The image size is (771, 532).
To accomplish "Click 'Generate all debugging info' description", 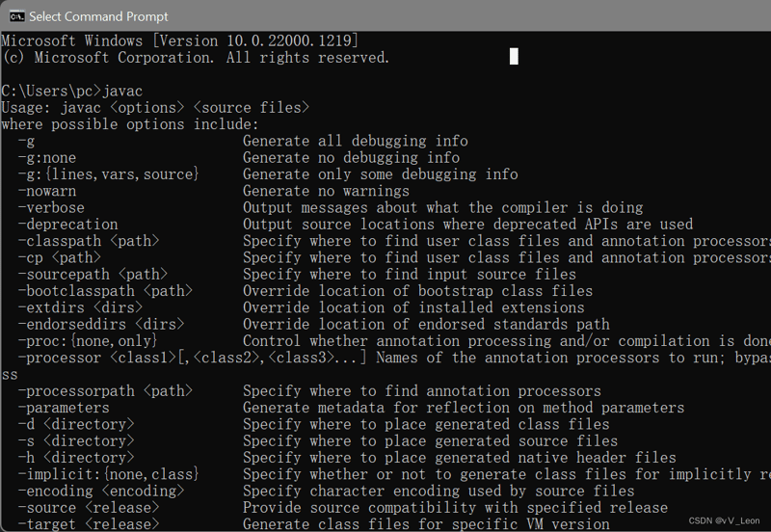I will pos(356,141).
